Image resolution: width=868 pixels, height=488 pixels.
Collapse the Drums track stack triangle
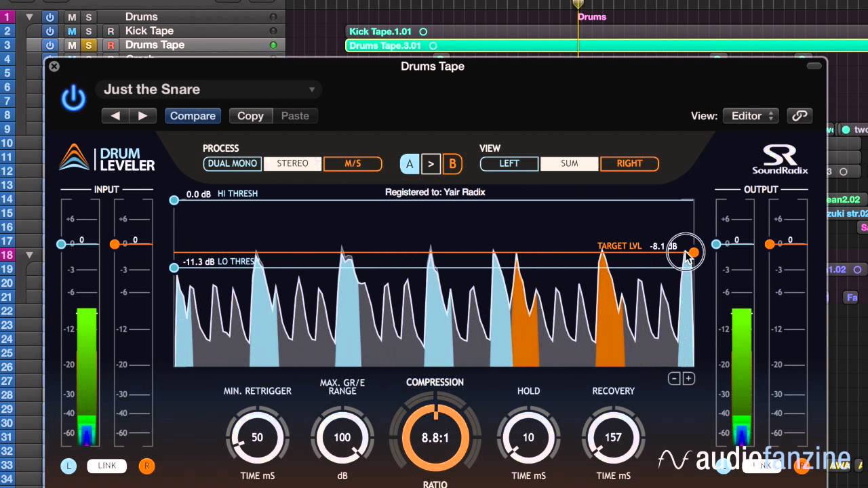coord(29,17)
